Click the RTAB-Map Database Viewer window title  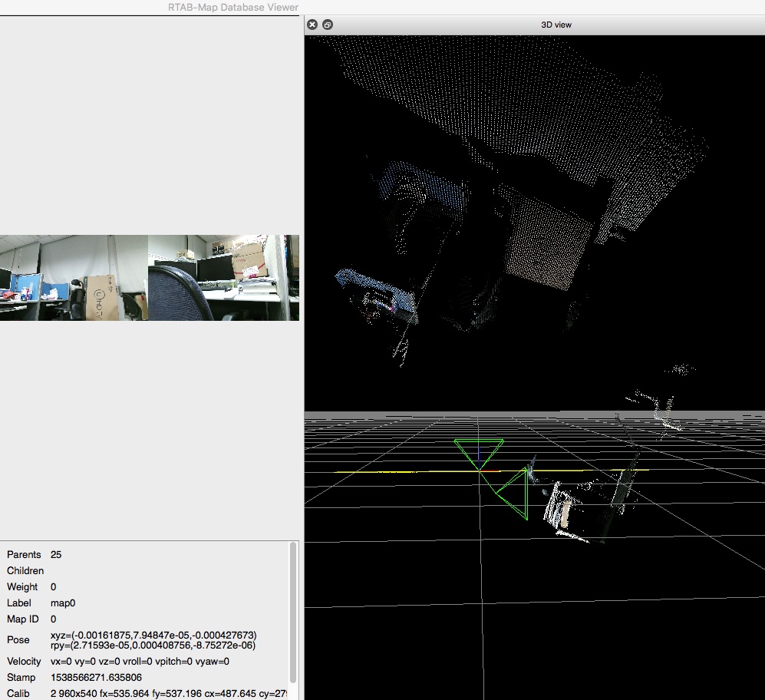(232, 7)
